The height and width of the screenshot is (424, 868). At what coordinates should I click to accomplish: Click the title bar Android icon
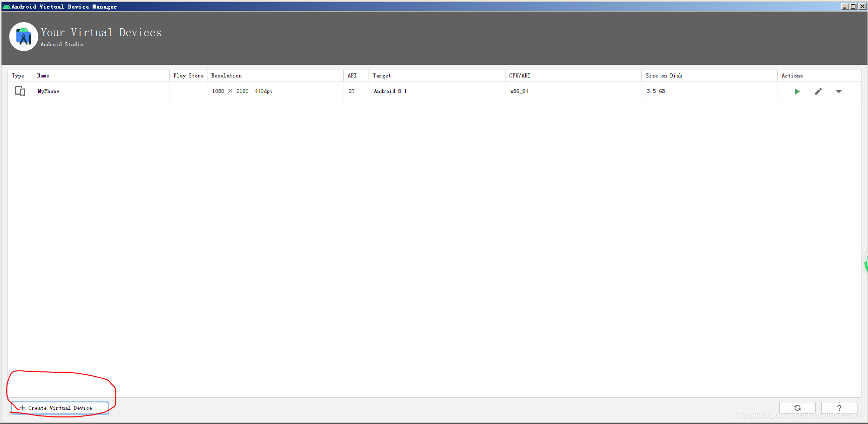coord(6,7)
